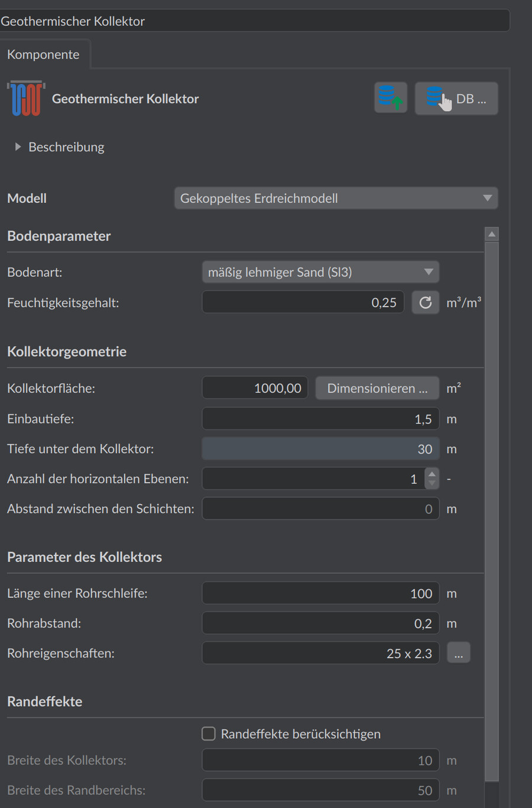Click the Randeffekte section heading

click(x=45, y=702)
